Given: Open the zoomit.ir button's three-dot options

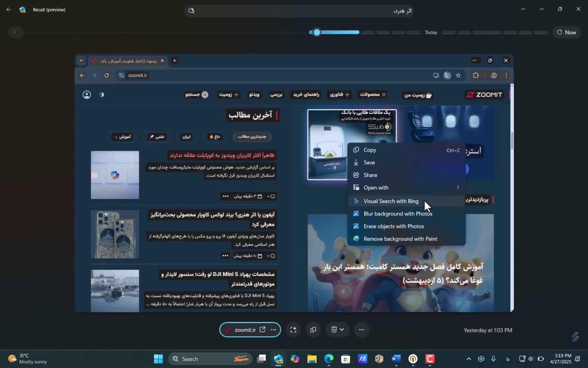Looking at the screenshot, I should 273,330.
